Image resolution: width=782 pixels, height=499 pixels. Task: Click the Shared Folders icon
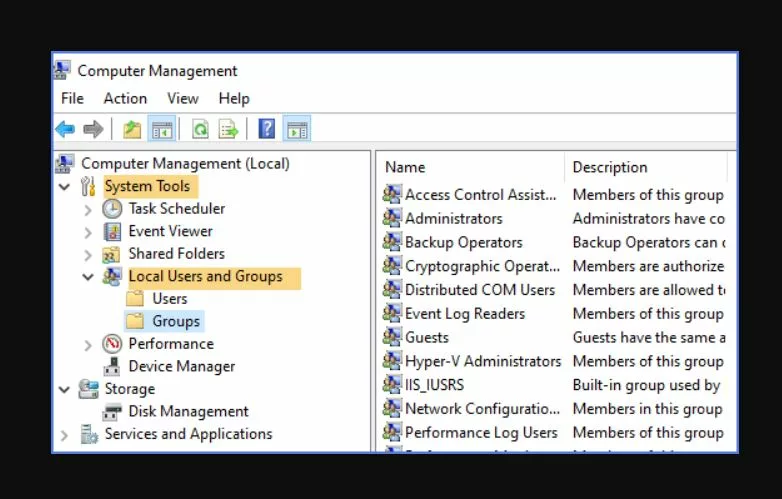(x=111, y=254)
